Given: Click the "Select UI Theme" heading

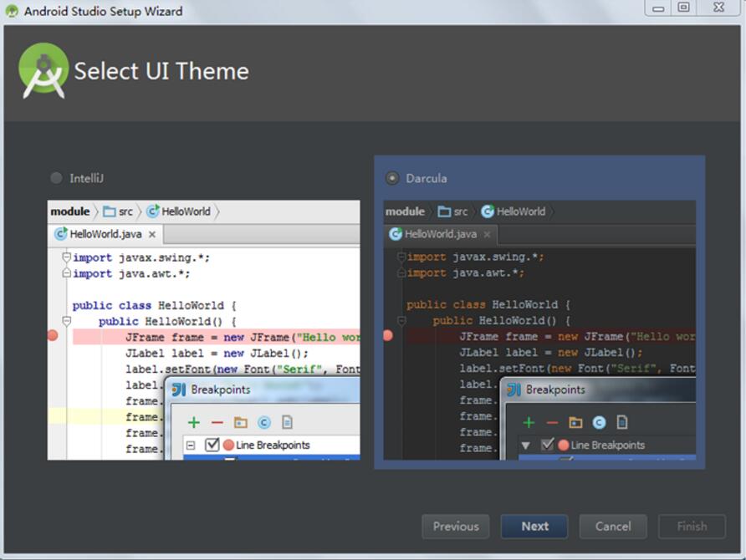Looking at the screenshot, I should 161,71.
